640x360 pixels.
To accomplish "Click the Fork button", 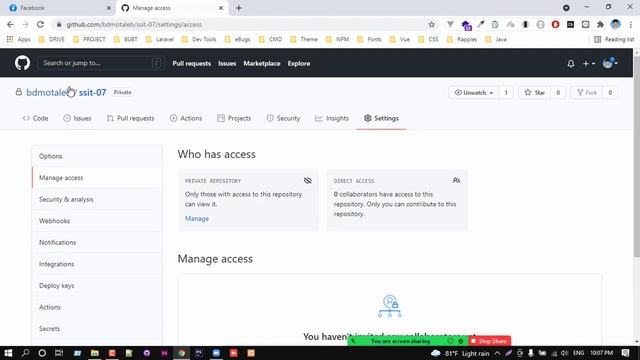I will (587, 93).
